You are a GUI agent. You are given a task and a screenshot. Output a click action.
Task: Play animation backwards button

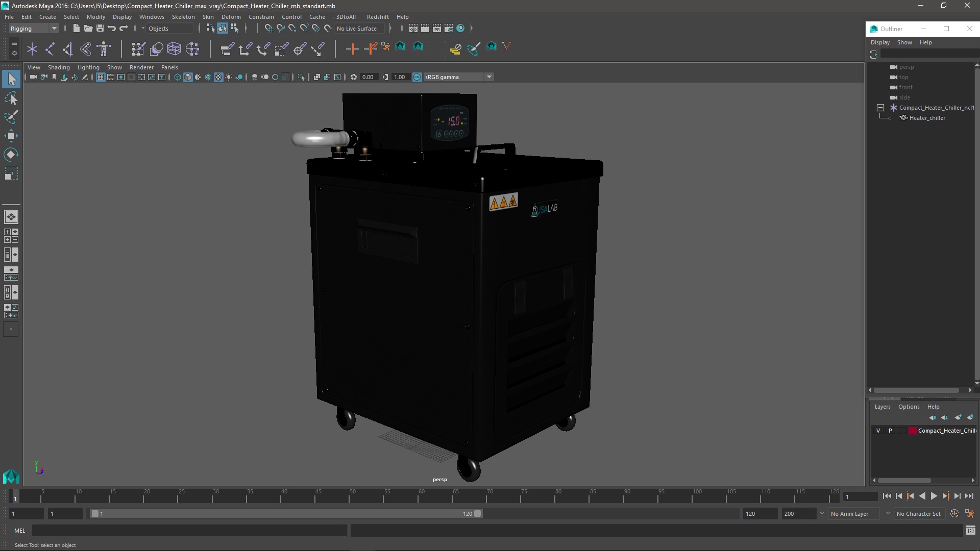point(922,496)
